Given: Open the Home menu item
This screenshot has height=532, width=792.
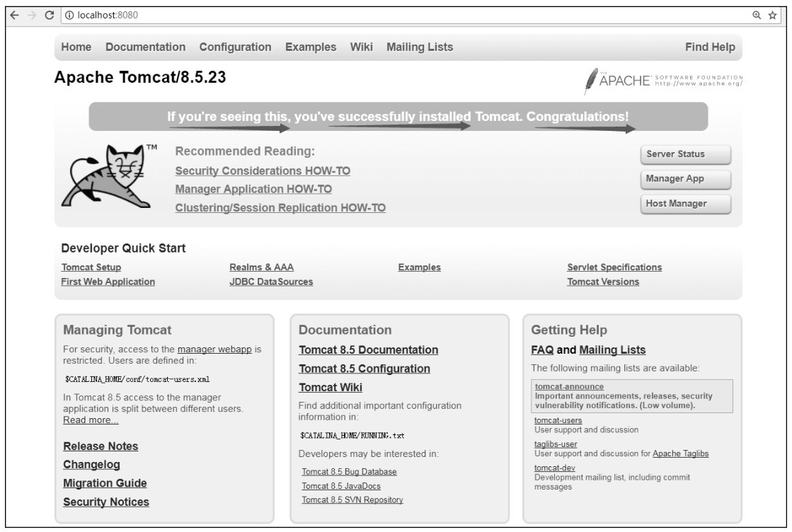Looking at the screenshot, I should [76, 47].
